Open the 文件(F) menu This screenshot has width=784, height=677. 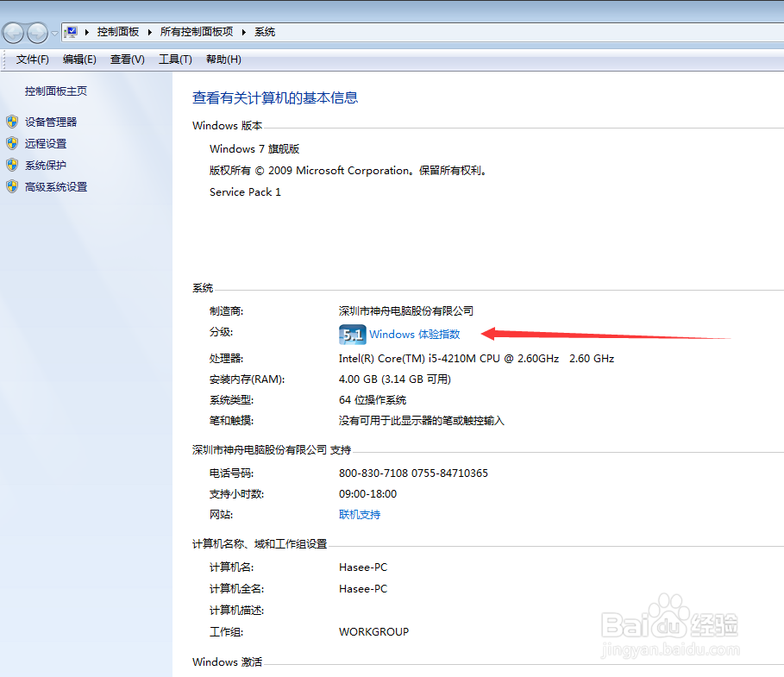[33, 60]
